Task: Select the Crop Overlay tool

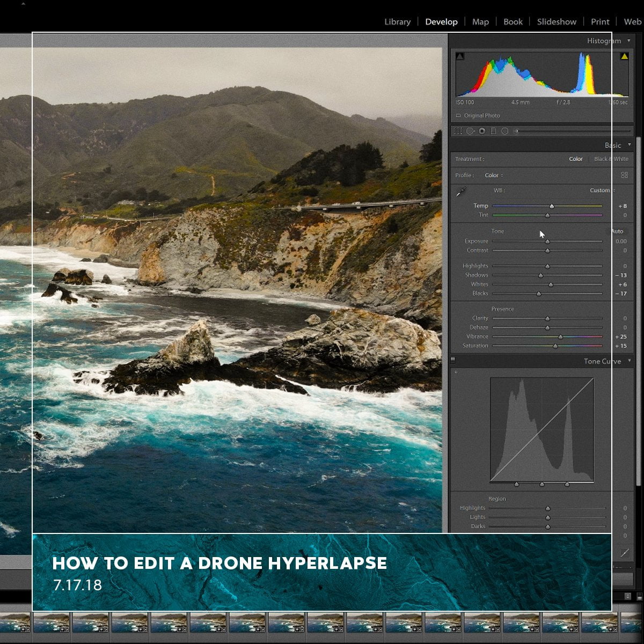Action: pos(458,130)
